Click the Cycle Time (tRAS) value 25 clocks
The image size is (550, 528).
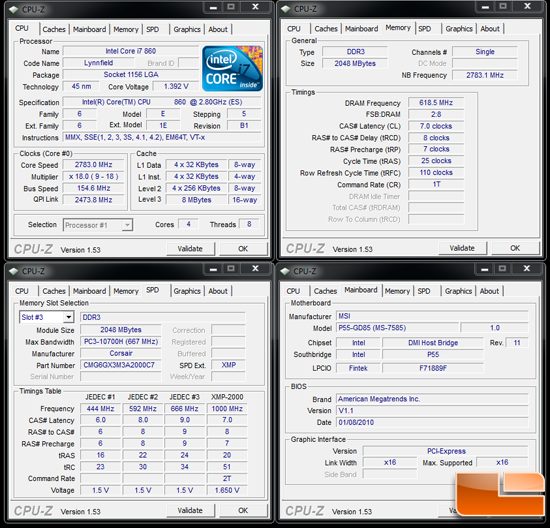pyautogui.click(x=436, y=161)
